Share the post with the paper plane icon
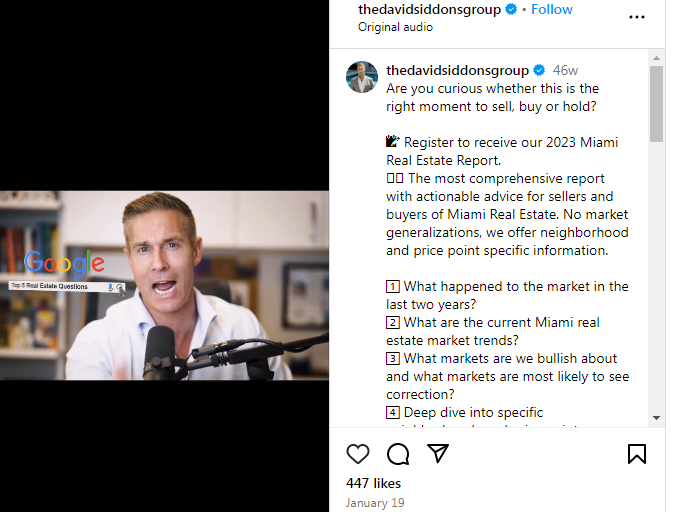This screenshot has width=686, height=512. (x=438, y=453)
